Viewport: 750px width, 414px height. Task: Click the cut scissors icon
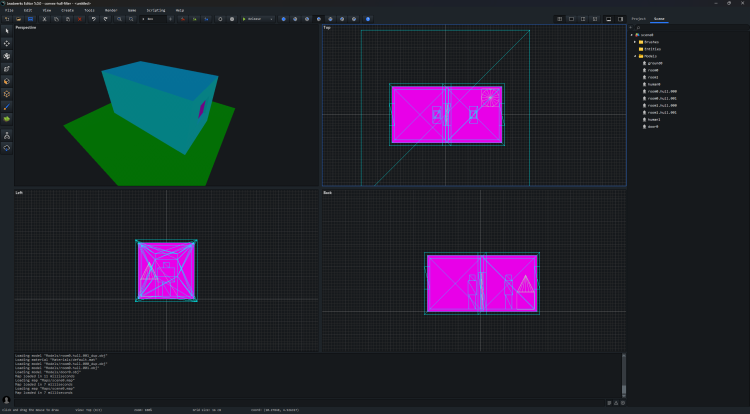click(44, 19)
